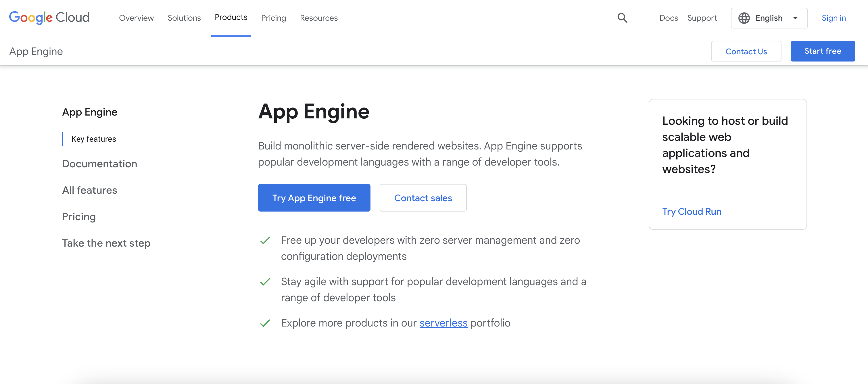Click the 'Looking to host or build' card heading
Viewport: 868px width, 384px height.
coord(725,145)
